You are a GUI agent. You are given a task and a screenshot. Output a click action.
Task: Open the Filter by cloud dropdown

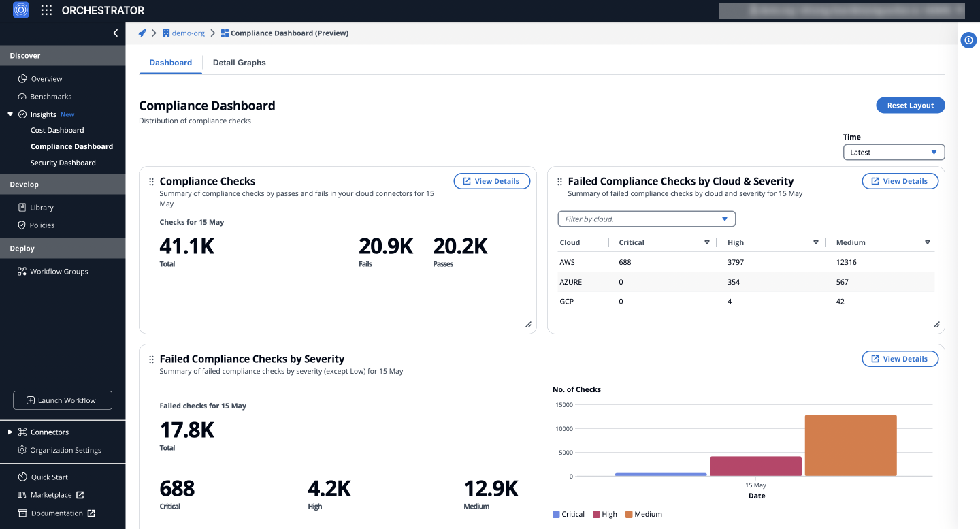pyautogui.click(x=646, y=219)
